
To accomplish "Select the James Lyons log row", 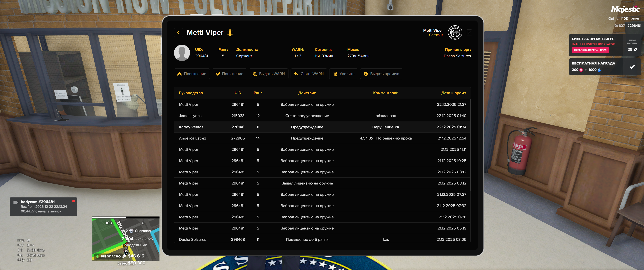I will point(322,116).
